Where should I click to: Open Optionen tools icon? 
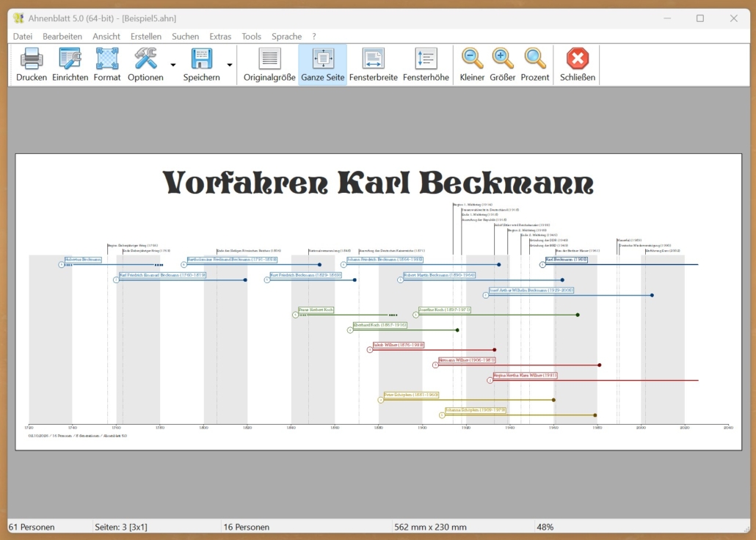(145, 59)
